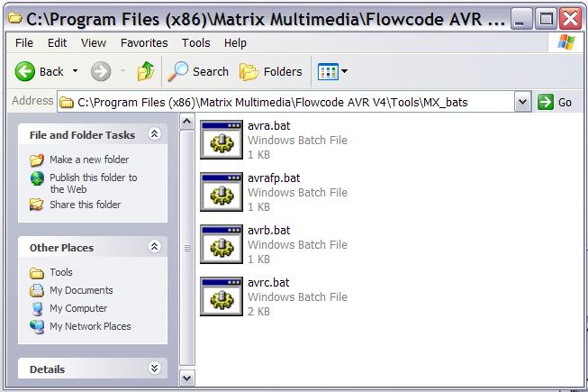Open the Views dropdown arrow

pyautogui.click(x=344, y=71)
